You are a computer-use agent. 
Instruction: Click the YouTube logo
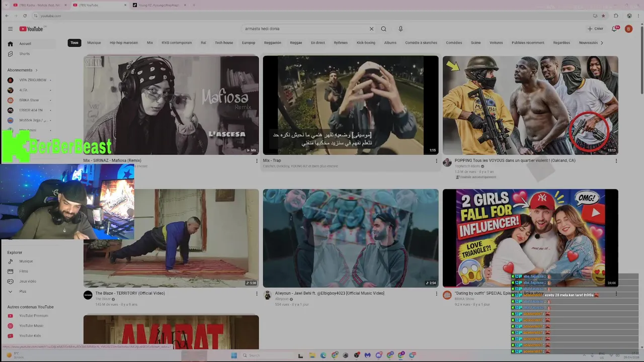tap(32, 29)
